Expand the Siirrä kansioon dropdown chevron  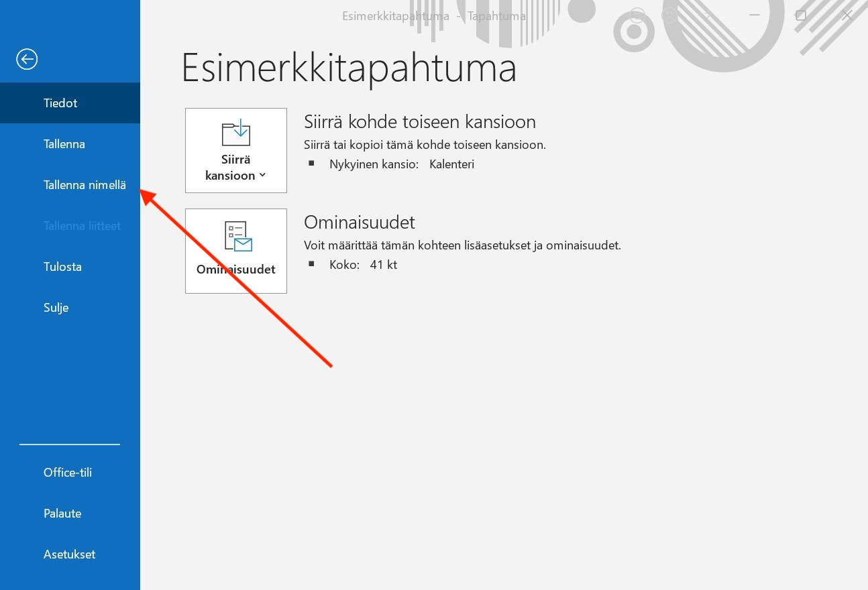[x=262, y=176]
